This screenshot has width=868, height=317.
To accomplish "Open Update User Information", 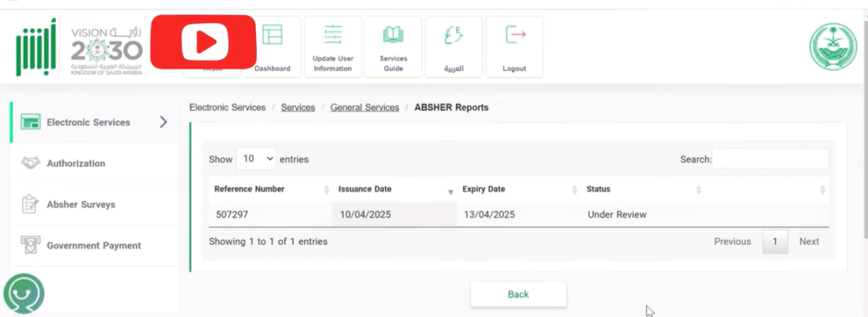I will coord(332,47).
